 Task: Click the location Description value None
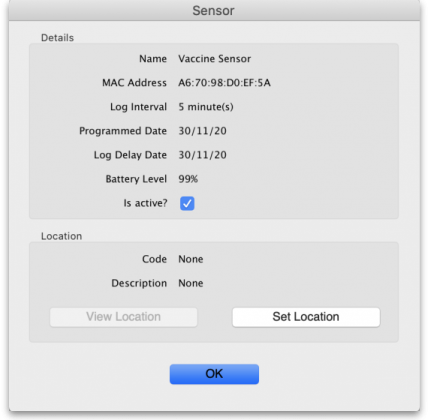tap(191, 283)
